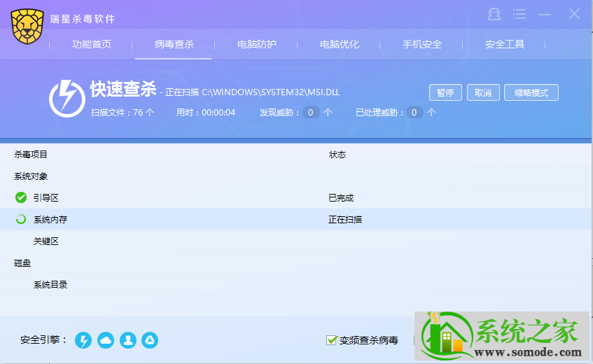Close the Rising antivirus window
This screenshot has width=593, height=364.
[x=574, y=14]
